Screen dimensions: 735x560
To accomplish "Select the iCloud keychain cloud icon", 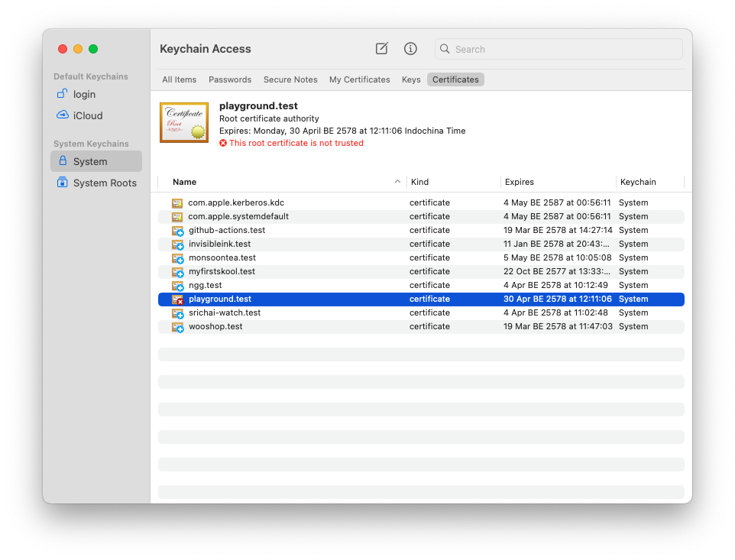I will tap(63, 115).
